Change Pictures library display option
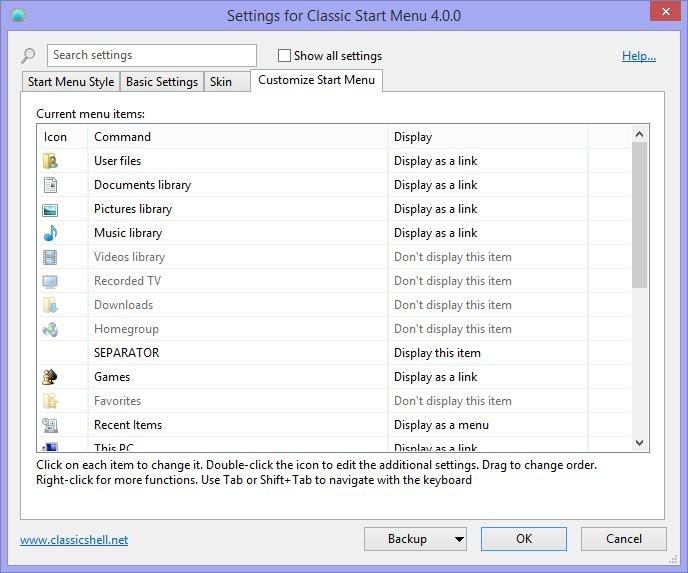688x573 pixels. click(435, 209)
